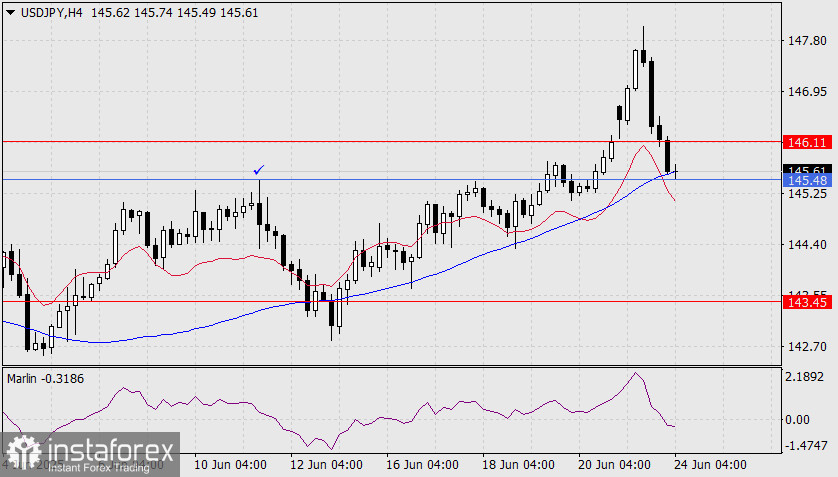Click the 16 Jun 04:00 time label
The width and height of the screenshot is (838, 477).
[x=422, y=464]
